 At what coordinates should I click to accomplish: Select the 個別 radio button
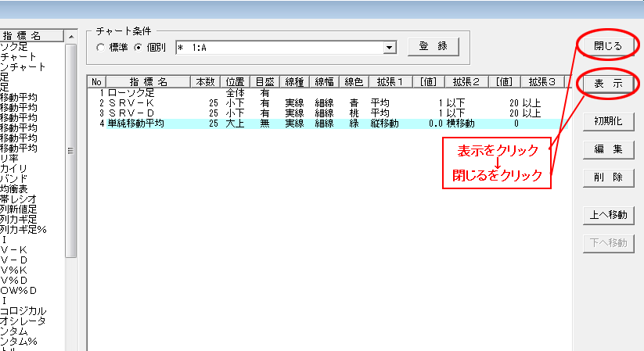pyautogui.click(x=139, y=48)
